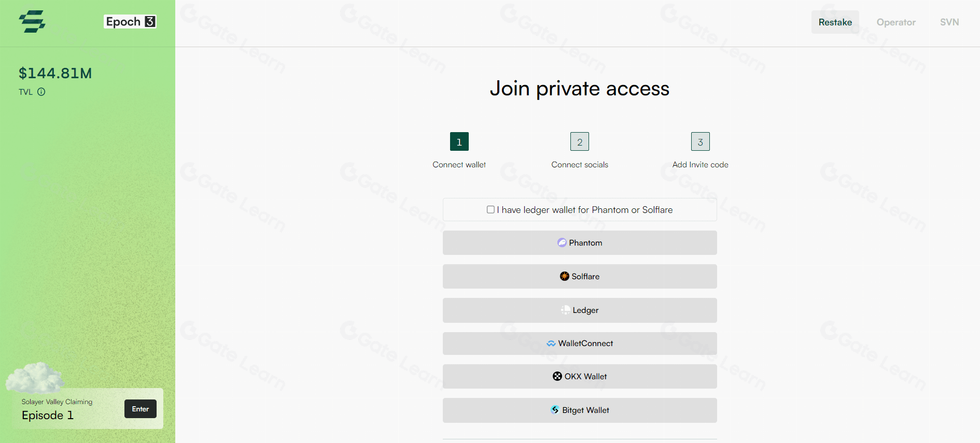The image size is (980, 443).
Task: Check the ledger wallet checkbox
Action: tap(491, 209)
